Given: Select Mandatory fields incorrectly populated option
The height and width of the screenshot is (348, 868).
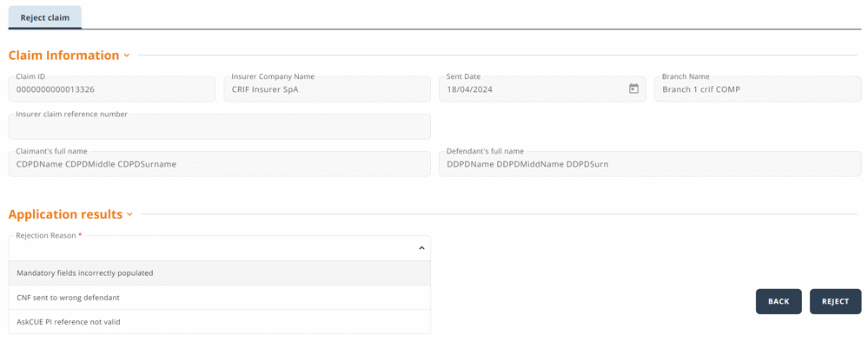Looking at the screenshot, I should [x=219, y=272].
